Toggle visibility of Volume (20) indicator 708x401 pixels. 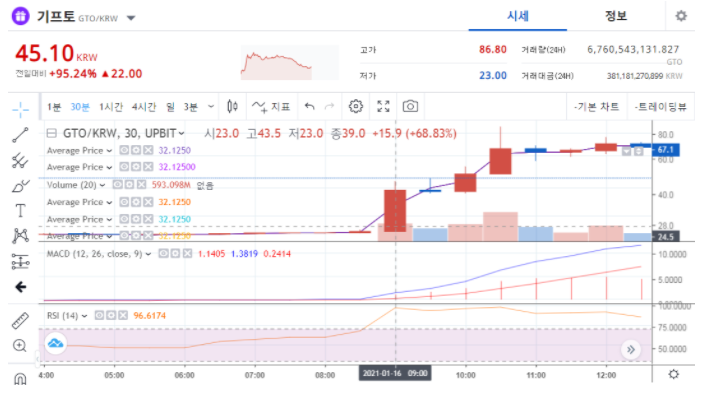coord(117,185)
